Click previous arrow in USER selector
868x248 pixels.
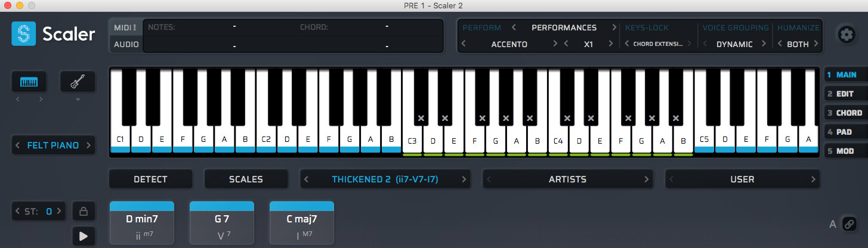672,179
